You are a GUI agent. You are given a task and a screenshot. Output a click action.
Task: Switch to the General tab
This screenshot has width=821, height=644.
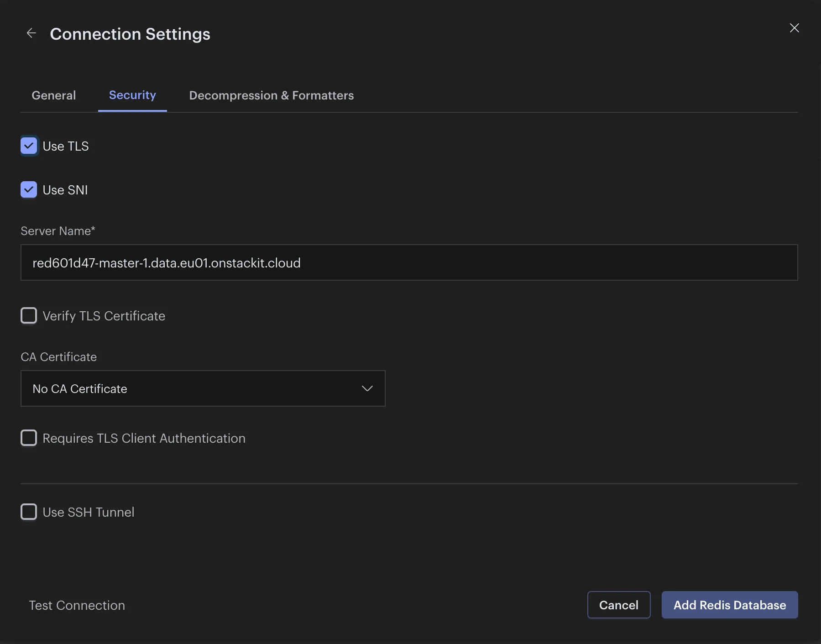coord(53,95)
